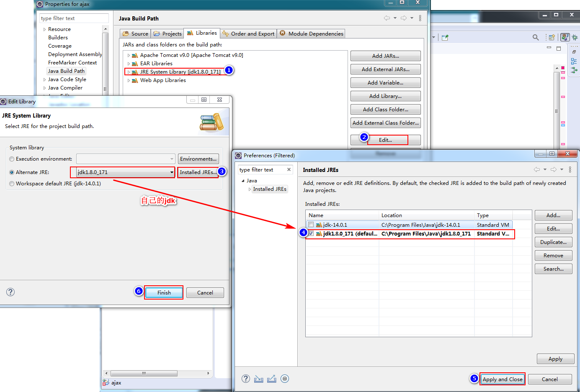Uncheck the jdk1.8.0_171 JRE checkbox
Image resolution: width=580 pixels, height=392 pixels.
coord(311,233)
